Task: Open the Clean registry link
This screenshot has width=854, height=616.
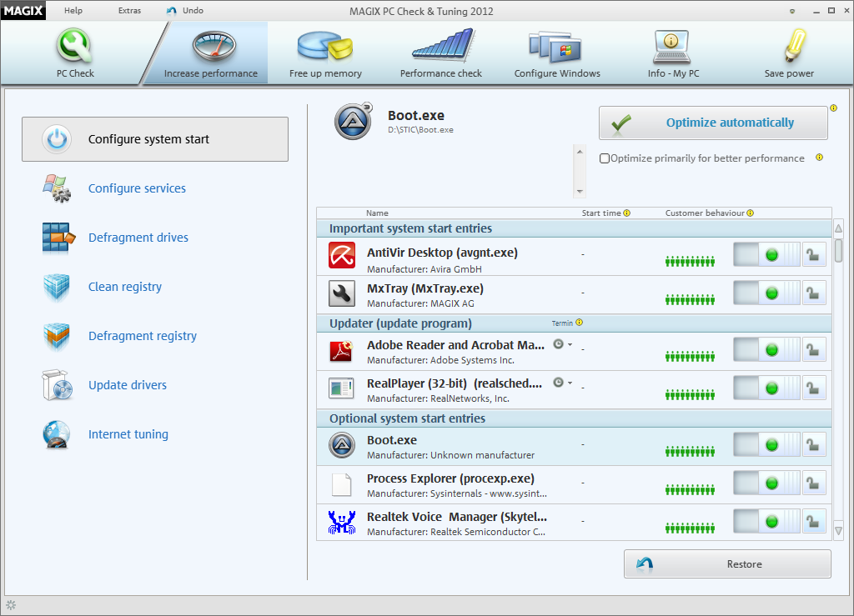Action: pyautogui.click(x=125, y=287)
